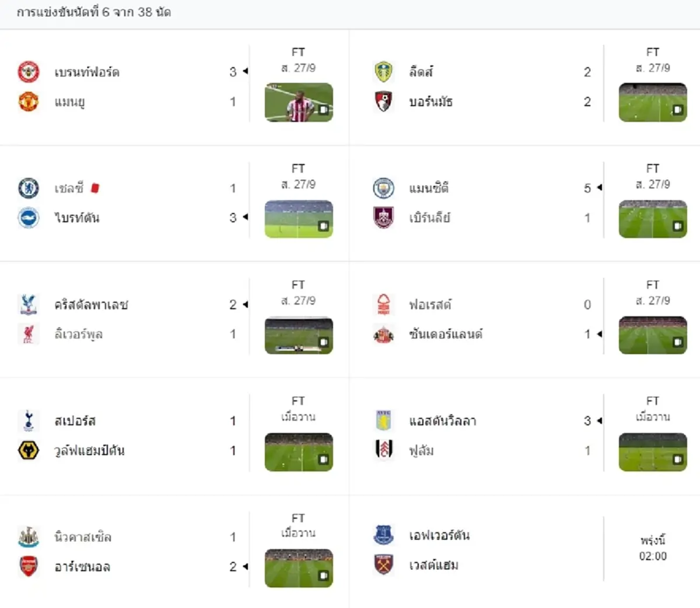Click the Spurs team name link
The height and width of the screenshot is (608, 700).
(x=75, y=421)
